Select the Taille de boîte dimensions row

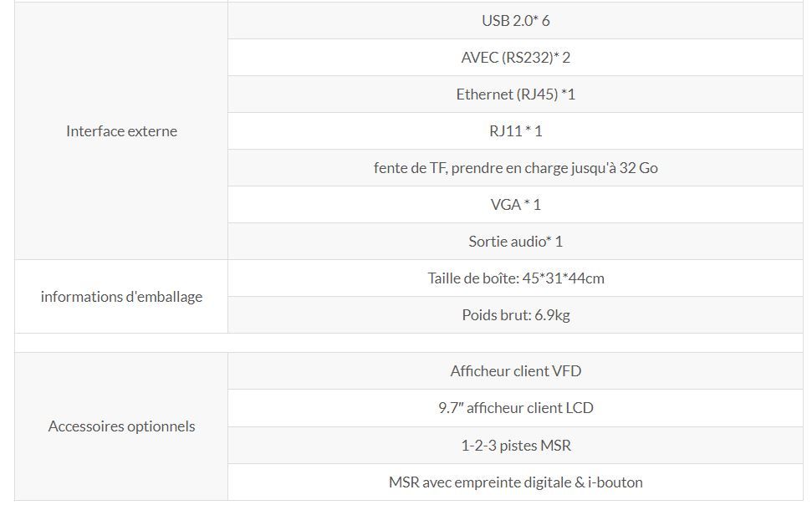tap(515, 278)
